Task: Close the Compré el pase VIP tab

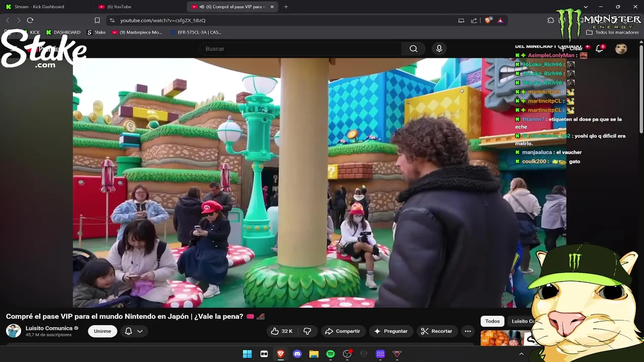Action: click(x=272, y=7)
